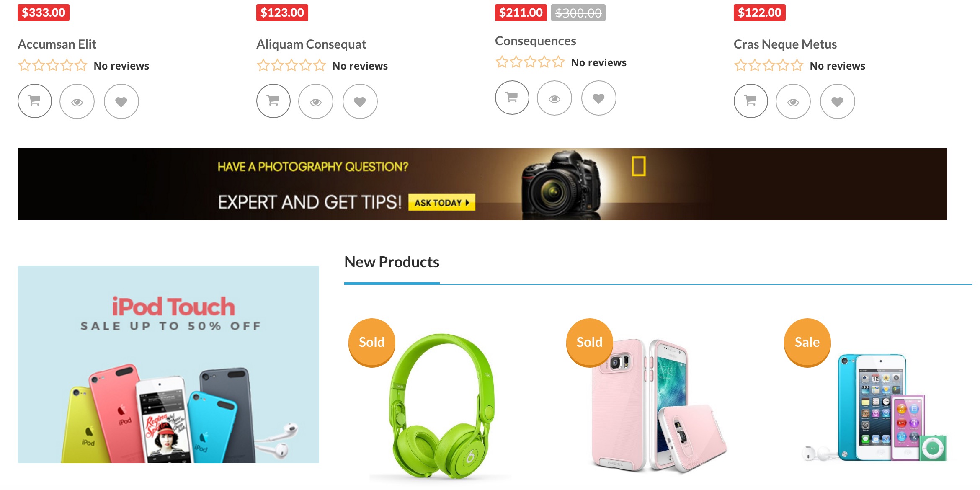Screen dimensions: 980x490
Task: Wishlist Cras Neque Metus product
Action: (838, 101)
